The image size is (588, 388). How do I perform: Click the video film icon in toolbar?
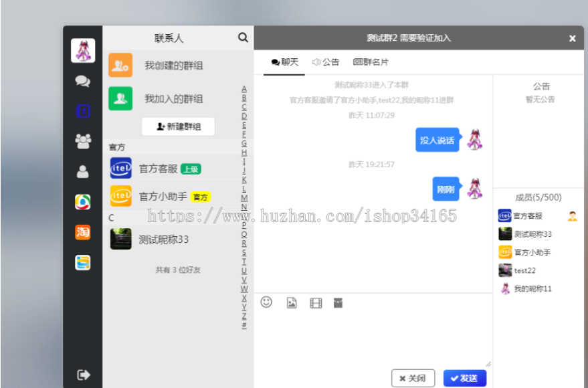pos(316,303)
